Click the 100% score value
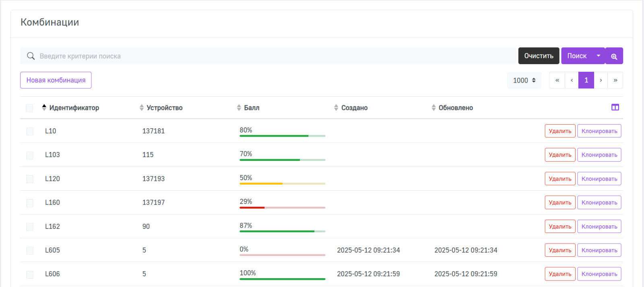Image resolution: width=644 pixels, height=287 pixels. point(248,273)
